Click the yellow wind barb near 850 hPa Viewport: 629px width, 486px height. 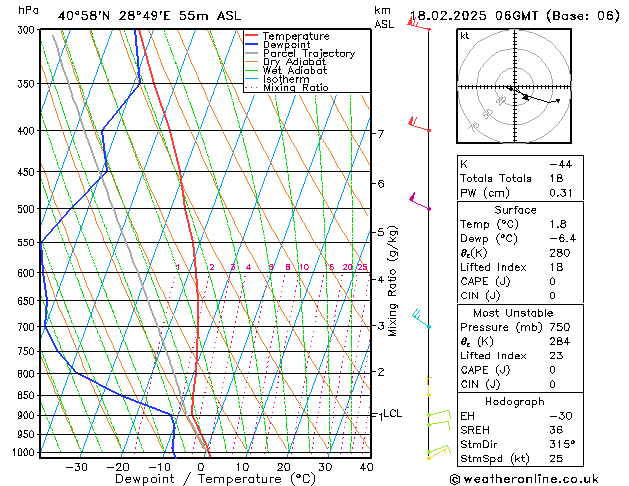(x=429, y=386)
